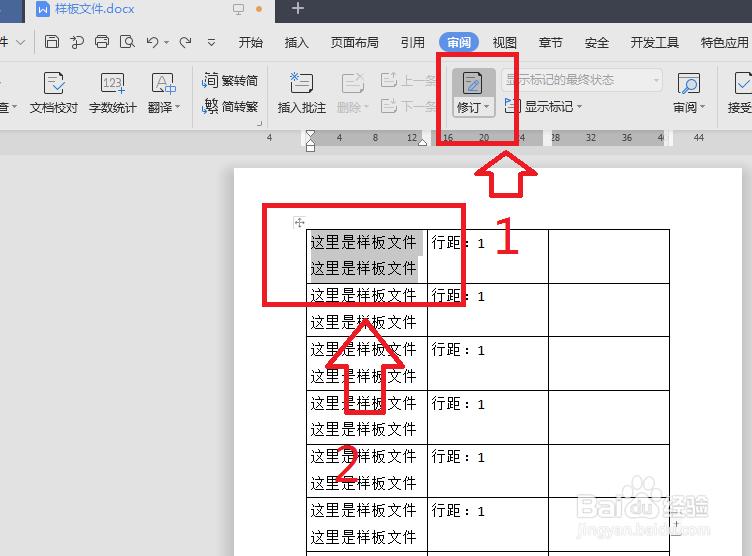Expand the 修订 dropdown arrow

(x=486, y=107)
